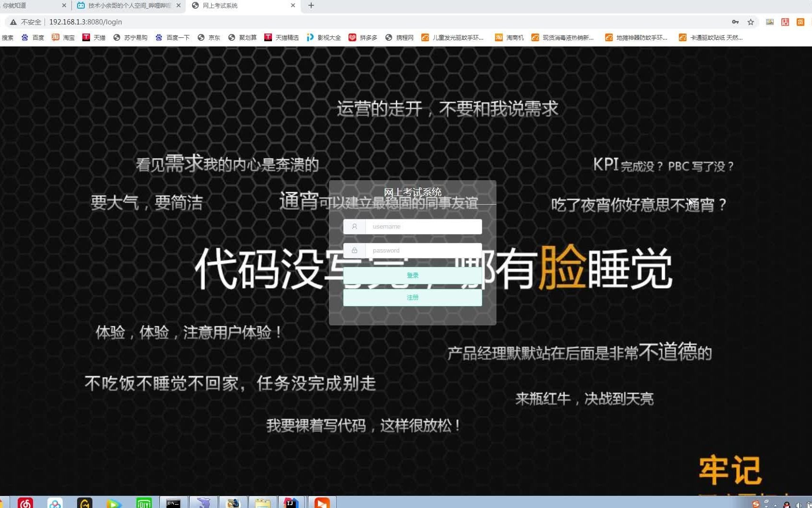Open the File Explorer folder taskbar icon
812x508 pixels.
[262, 503]
